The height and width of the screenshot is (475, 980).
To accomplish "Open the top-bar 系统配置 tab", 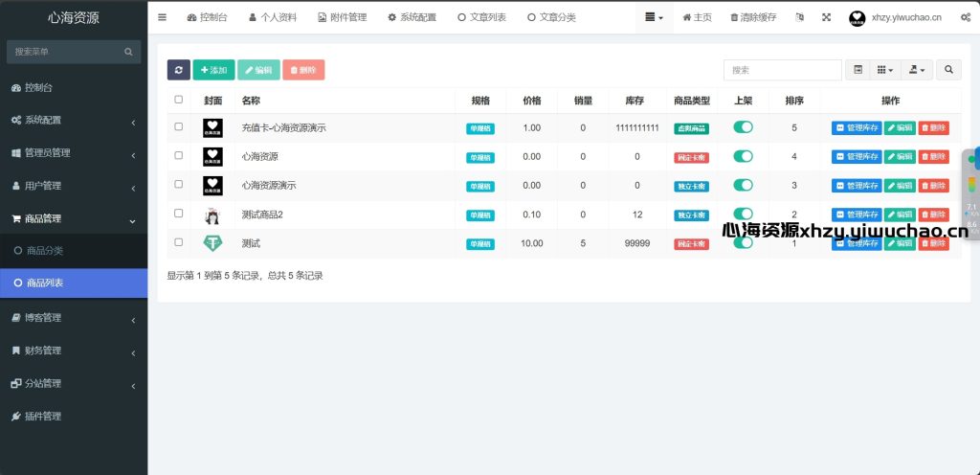I will tap(412, 17).
